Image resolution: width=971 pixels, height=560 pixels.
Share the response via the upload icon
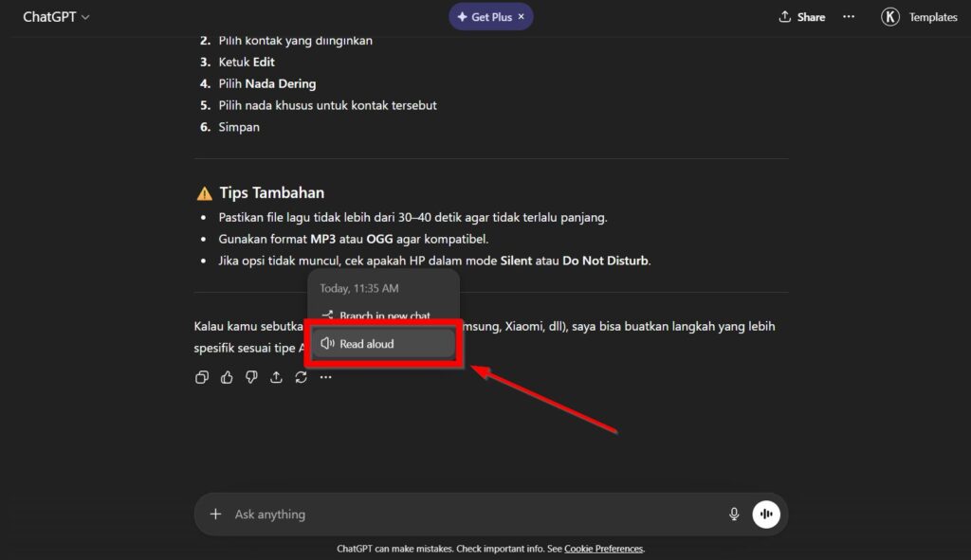276,377
